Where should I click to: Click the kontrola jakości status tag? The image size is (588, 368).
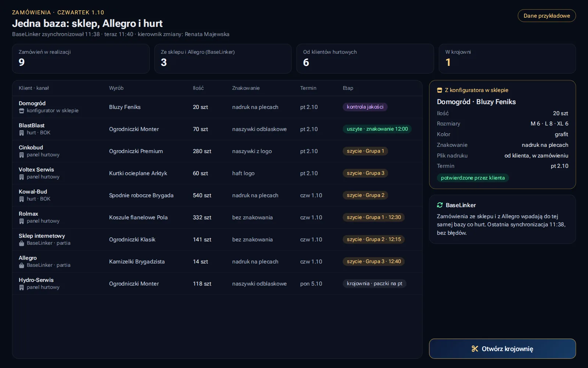click(365, 107)
